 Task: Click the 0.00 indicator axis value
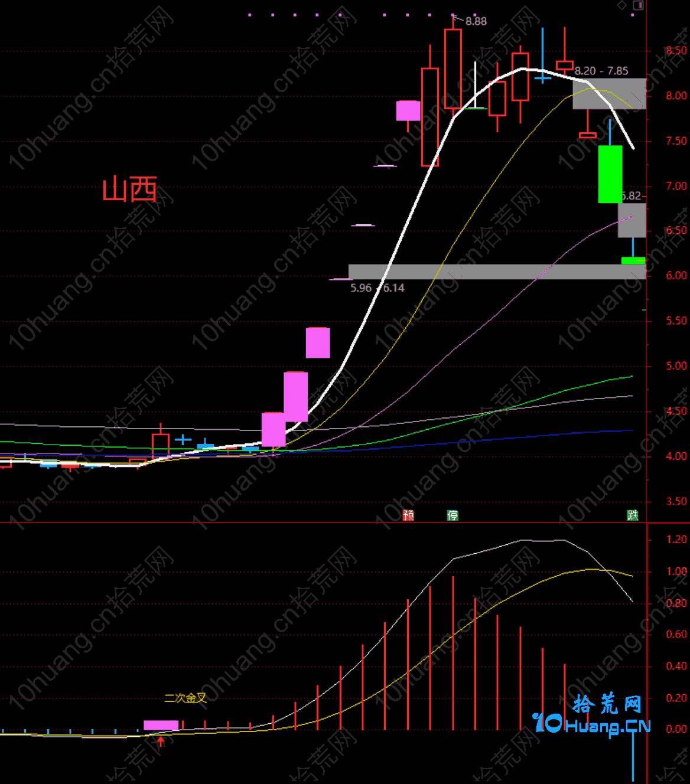(676, 729)
